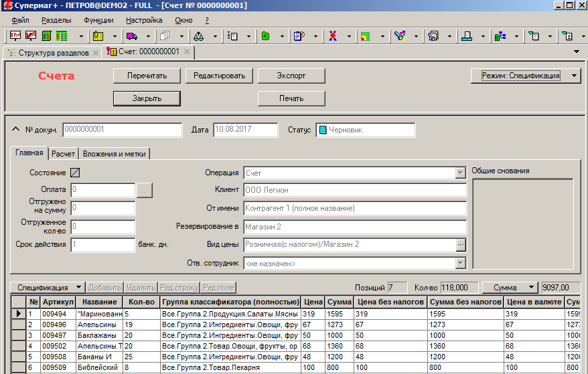Click the gray copy-documents toolbar icon
Screen dimensions: 588x374
pyautogui.click(x=165, y=36)
